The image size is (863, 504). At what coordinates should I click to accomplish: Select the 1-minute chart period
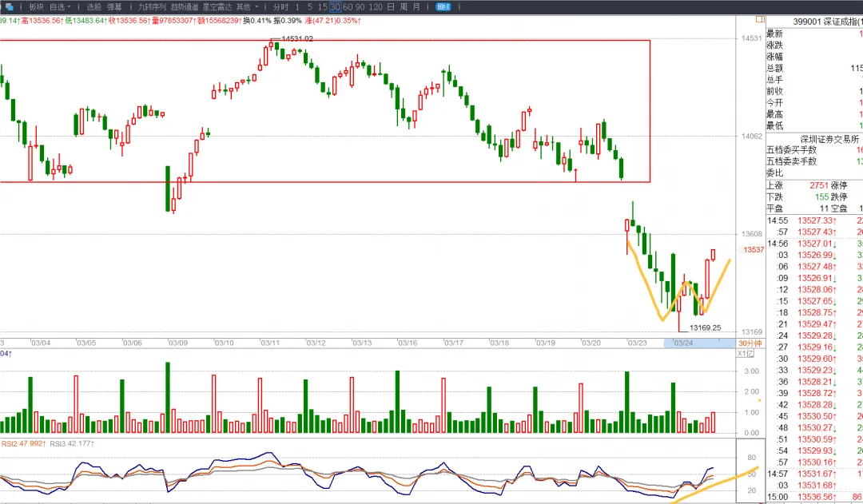coord(297,6)
